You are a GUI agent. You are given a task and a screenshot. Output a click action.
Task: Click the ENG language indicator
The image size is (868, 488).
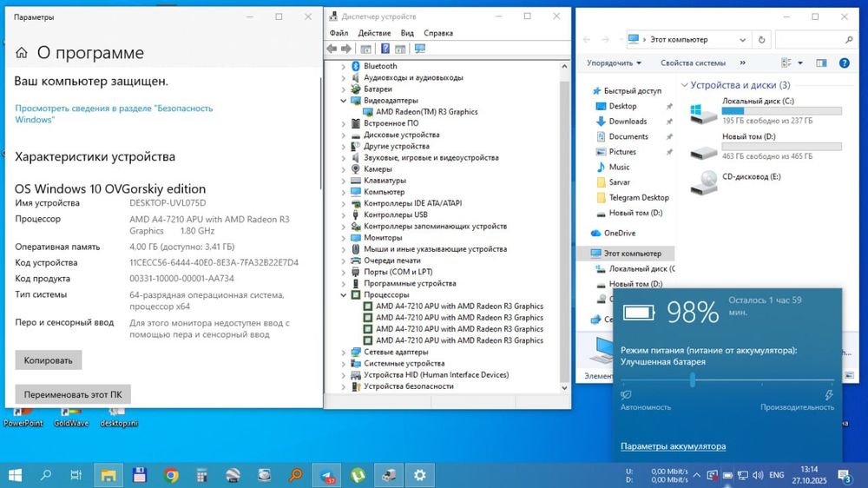[x=777, y=475]
